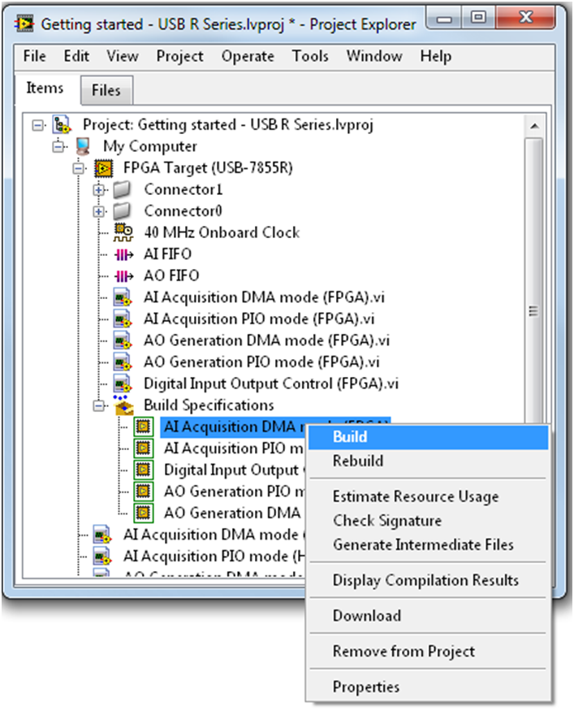
Task: Click Digital Input Output Control VI icon
Action: click(x=123, y=383)
